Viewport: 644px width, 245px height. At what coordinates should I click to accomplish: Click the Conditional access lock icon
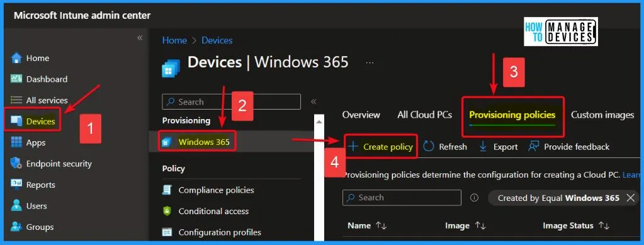click(x=167, y=211)
